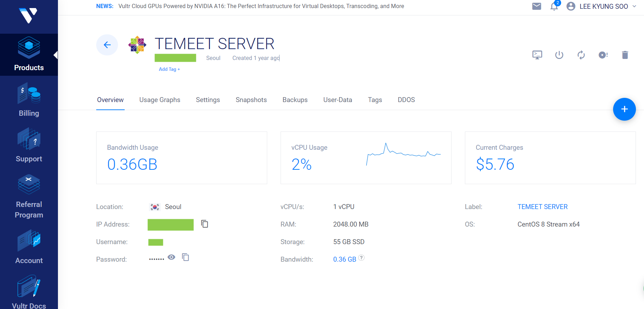Open the mail messages icon

tap(537, 6)
